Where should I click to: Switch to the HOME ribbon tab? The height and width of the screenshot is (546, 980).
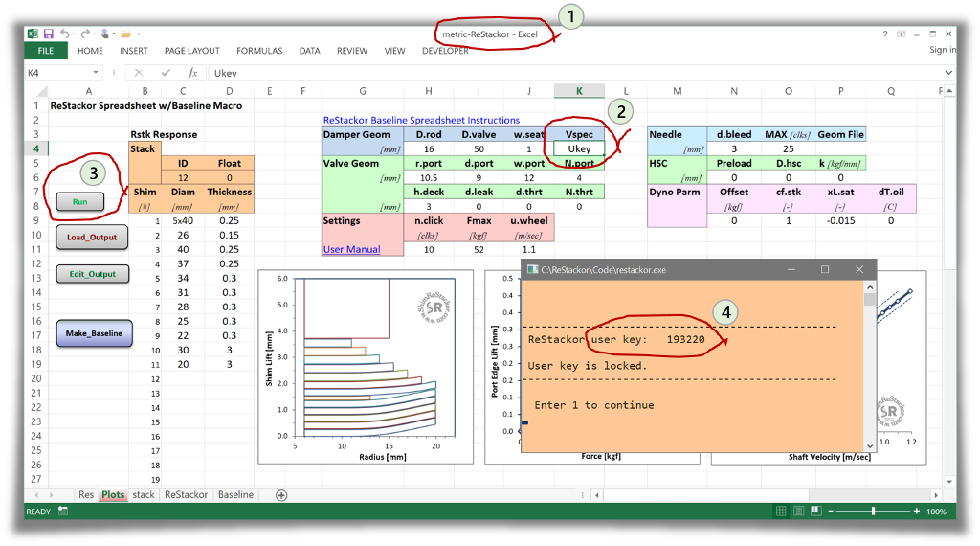point(90,51)
